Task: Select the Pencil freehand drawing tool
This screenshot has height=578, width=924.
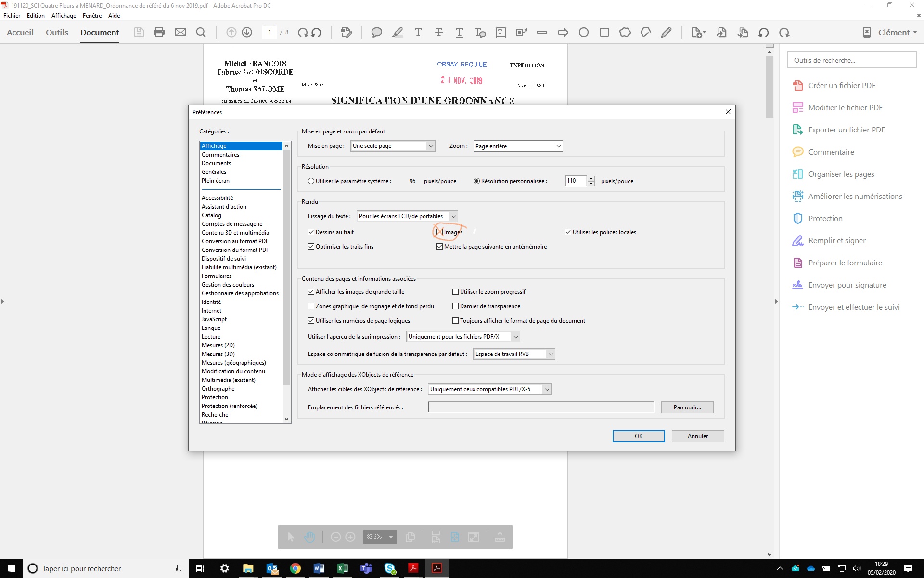Action: [x=667, y=32]
